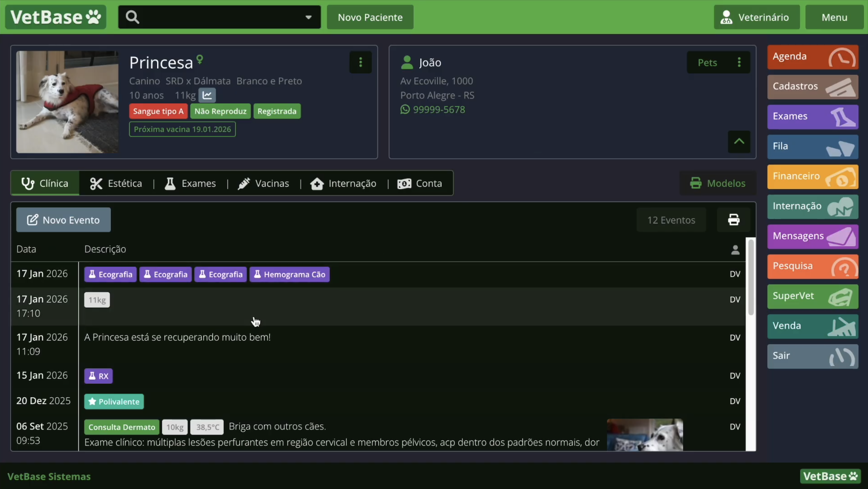868x489 pixels.
Task: Click the WhatsApp icon beside 99999-5678
Action: [405, 109]
